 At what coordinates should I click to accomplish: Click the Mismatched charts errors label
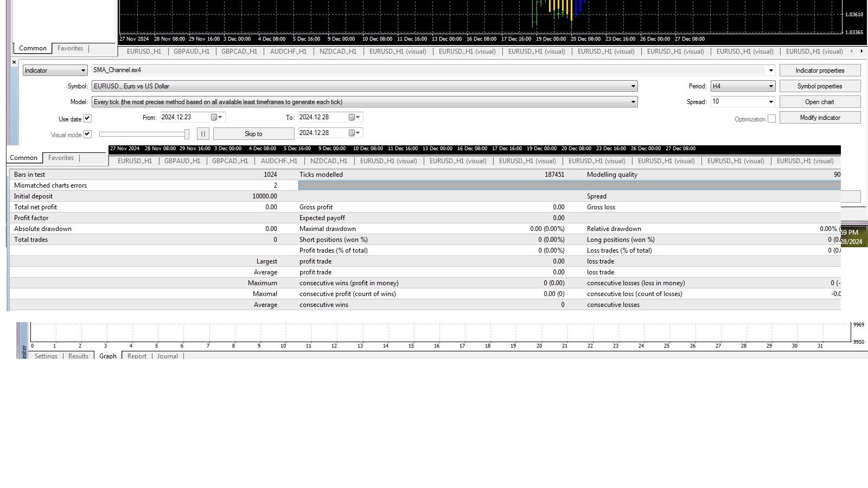click(50, 185)
